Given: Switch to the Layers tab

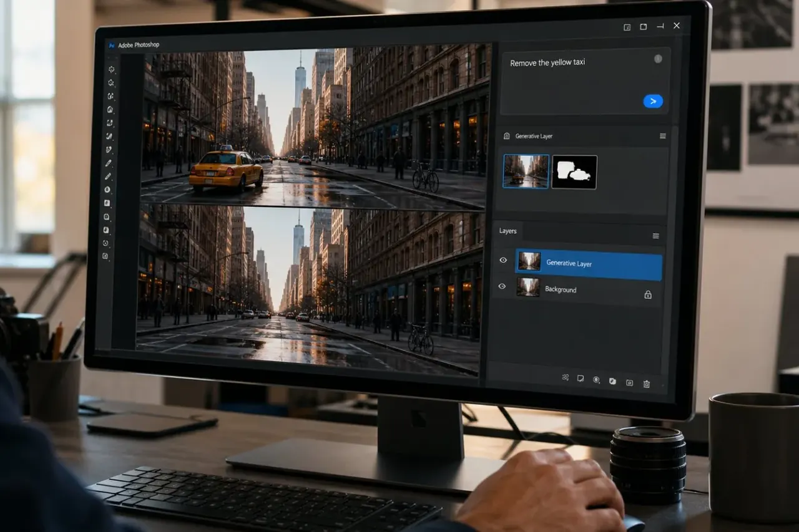Looking at the screenshot, I should tap(507, 231).
